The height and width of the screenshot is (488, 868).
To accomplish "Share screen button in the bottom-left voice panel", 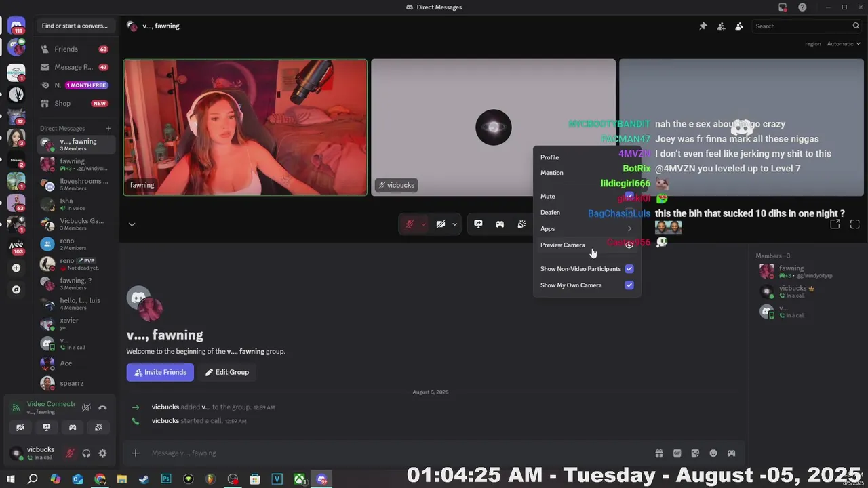I will pos(46,428).
